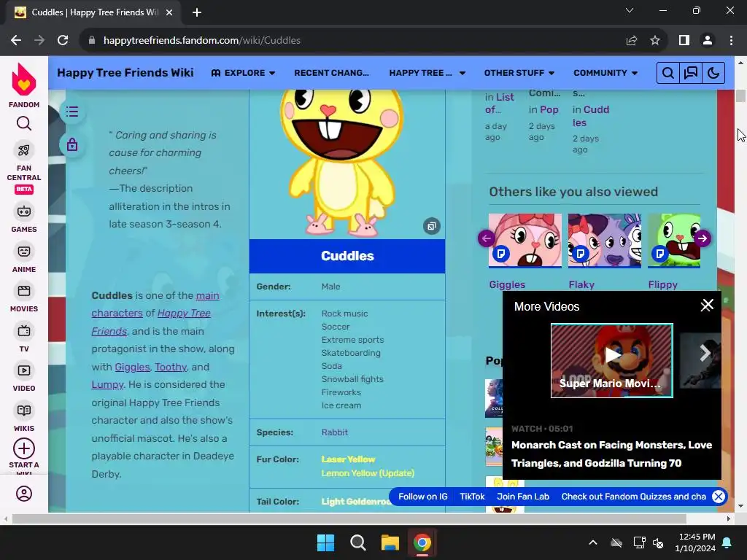Bookmark this page with the star icon
Viewport: 747px width, 560px height.
pyautogui.click(x=655, y=41)
